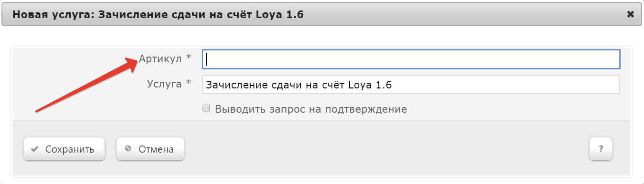644x184 pixels.
Task: Open help with the question mark button
Action: point(601,149)
